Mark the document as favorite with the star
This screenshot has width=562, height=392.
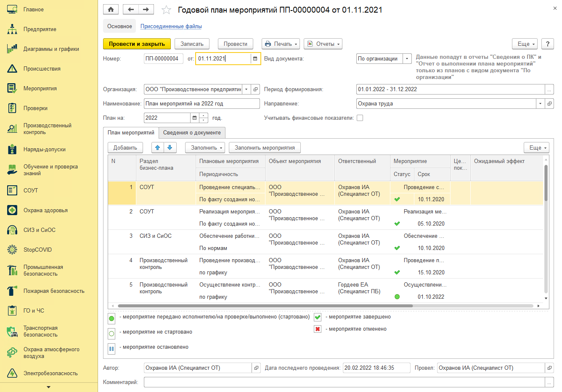point(167,10)
